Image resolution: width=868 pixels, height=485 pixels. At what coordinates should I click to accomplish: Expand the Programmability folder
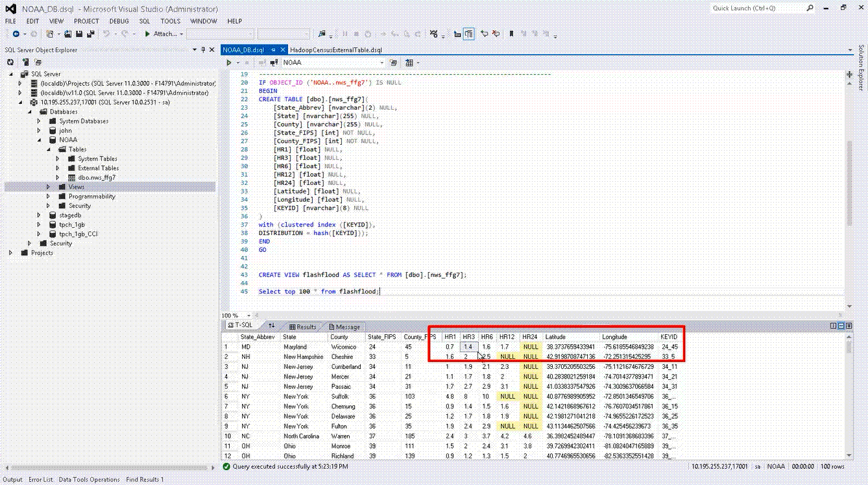[x=48, y=196]
